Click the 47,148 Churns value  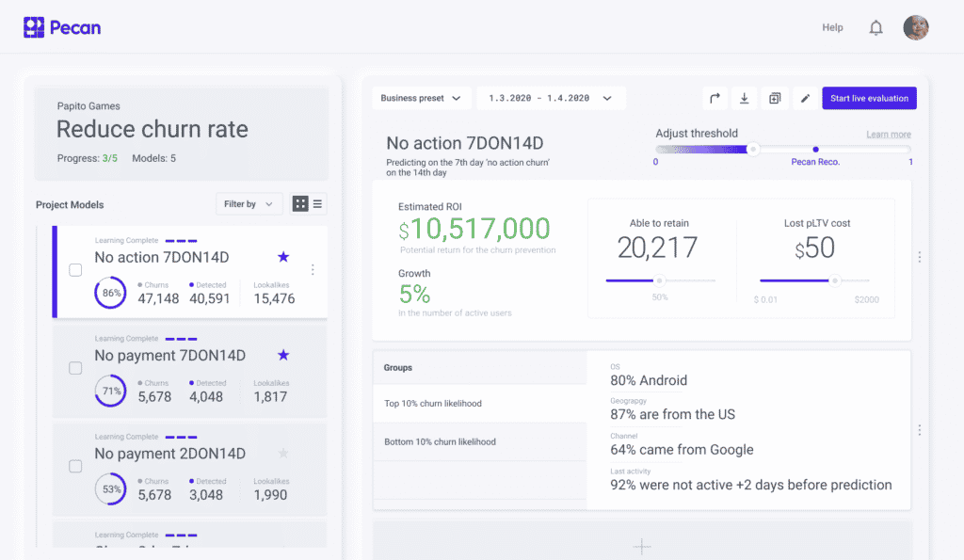pos(158,298)
